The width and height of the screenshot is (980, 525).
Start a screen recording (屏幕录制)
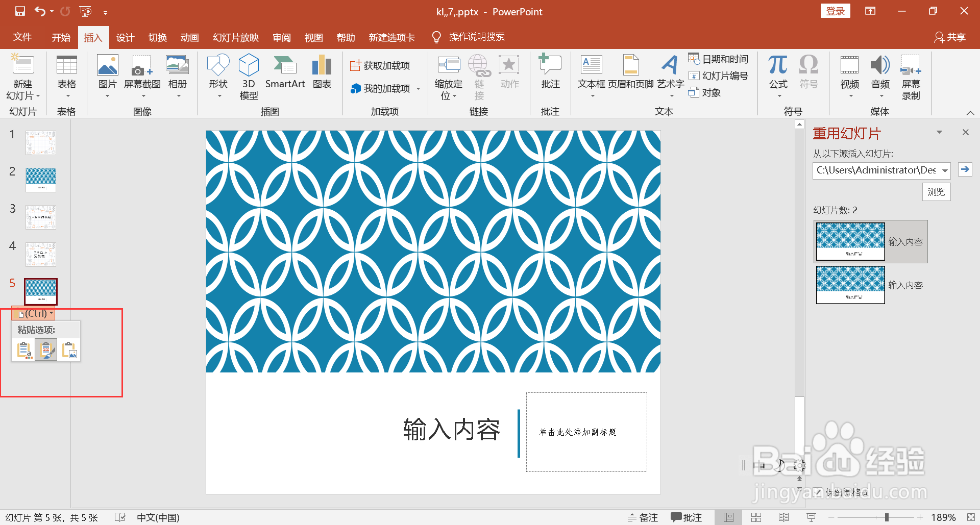pos(911,78)
